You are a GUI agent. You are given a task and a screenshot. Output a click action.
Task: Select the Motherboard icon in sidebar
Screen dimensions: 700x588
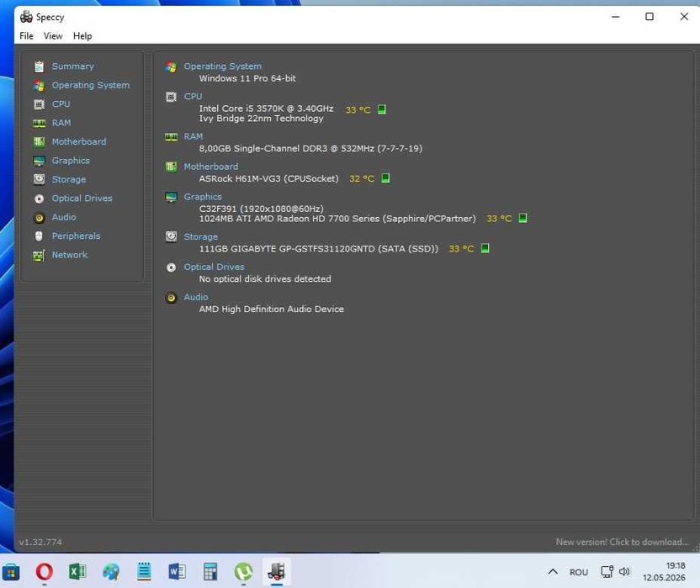[39, 142]
